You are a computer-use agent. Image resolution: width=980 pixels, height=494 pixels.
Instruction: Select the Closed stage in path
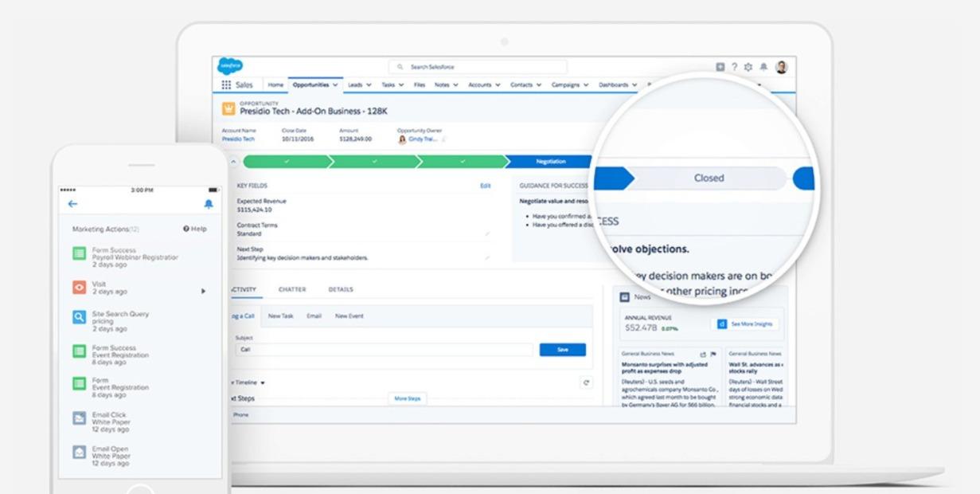709,178
